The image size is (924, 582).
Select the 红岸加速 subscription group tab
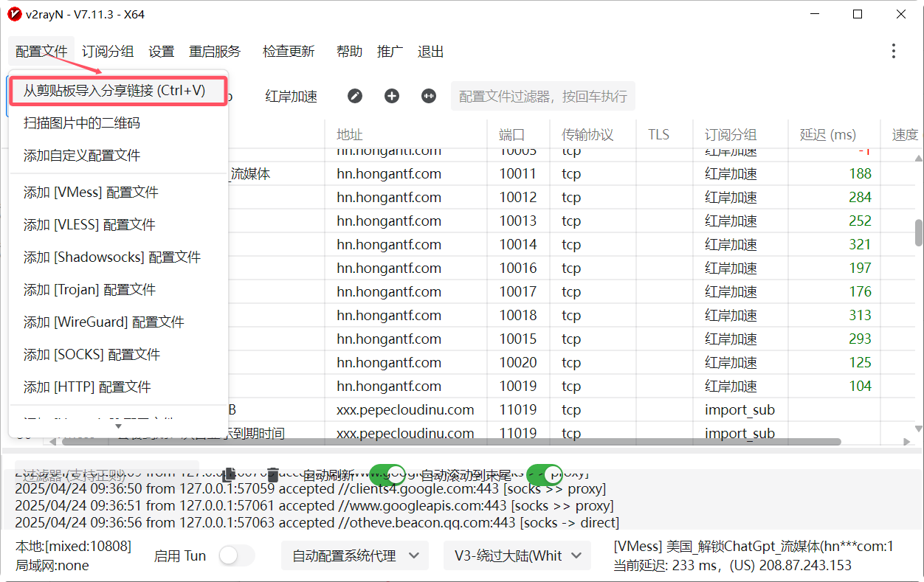(x=291, y=97)
